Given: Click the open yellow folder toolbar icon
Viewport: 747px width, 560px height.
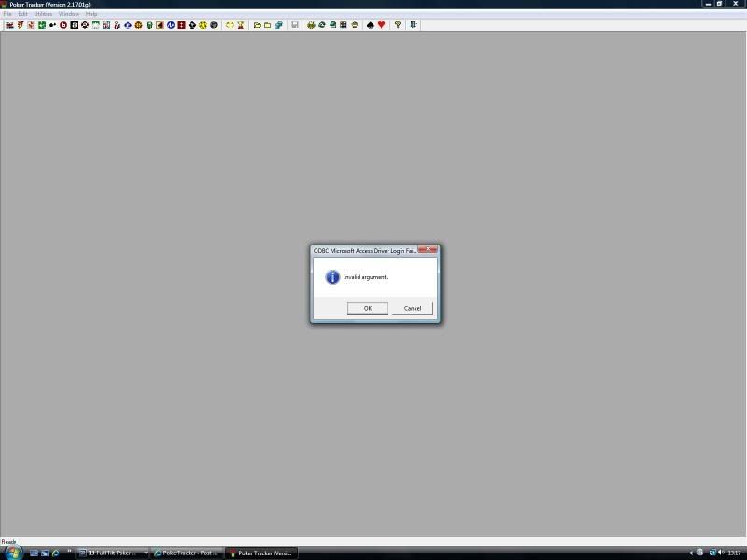Looking at the screenshot, I should point(257,25).
